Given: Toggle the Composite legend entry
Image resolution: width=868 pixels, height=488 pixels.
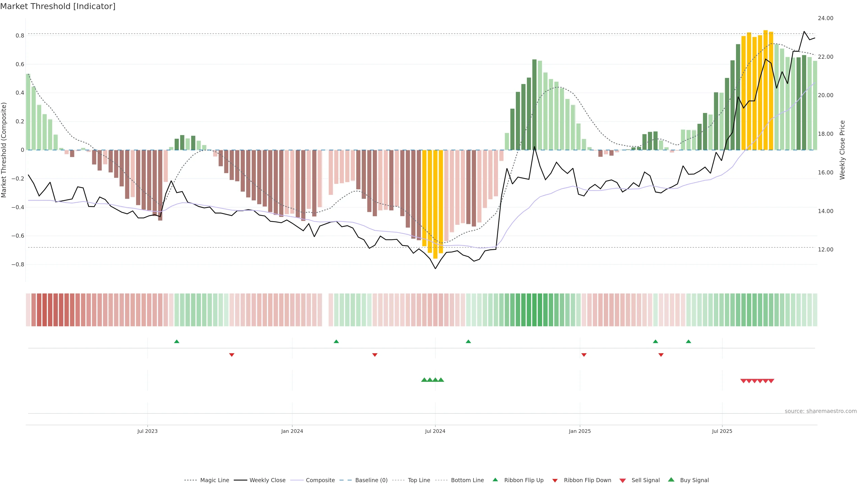Looking at the screenshot, I should click(320, 480).
